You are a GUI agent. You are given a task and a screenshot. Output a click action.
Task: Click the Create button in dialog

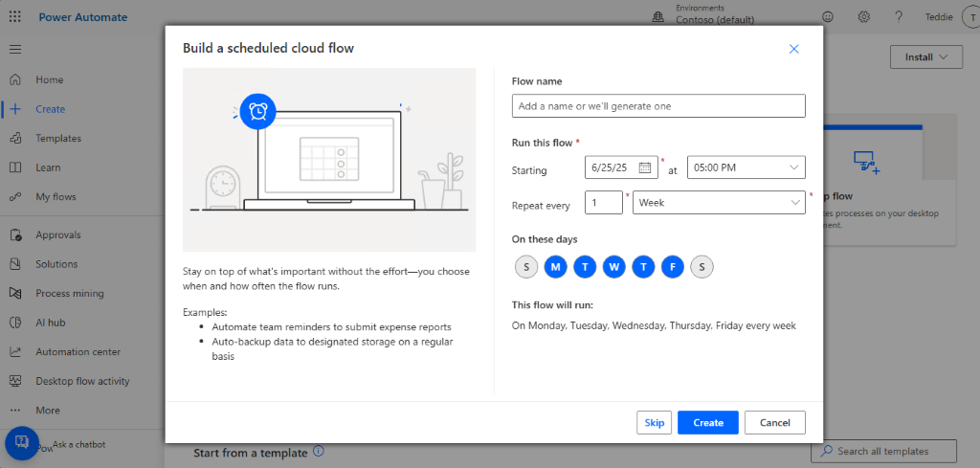click(x=708, y=422)
